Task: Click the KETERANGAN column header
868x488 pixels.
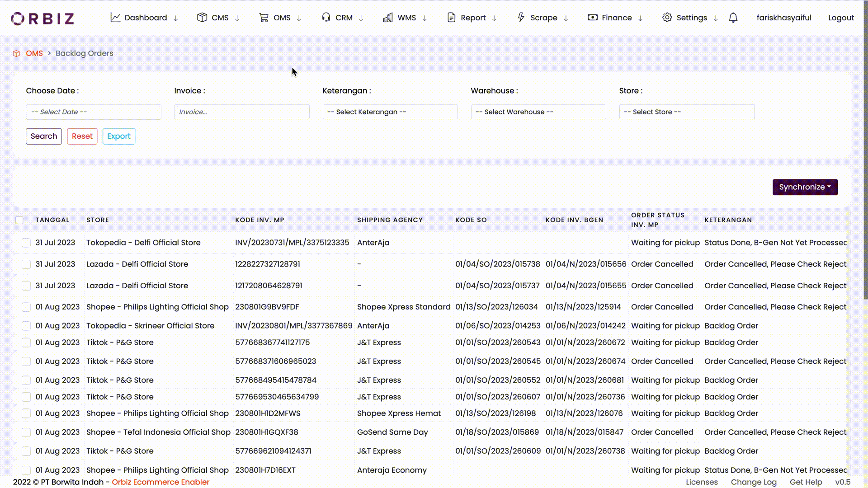Action: [x=728, y=220]
